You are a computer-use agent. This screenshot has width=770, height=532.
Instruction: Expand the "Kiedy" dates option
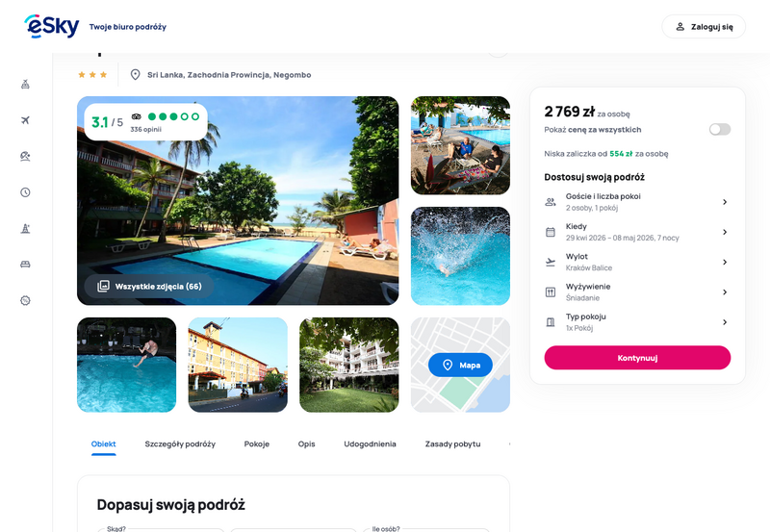click(x=637, y=232)
